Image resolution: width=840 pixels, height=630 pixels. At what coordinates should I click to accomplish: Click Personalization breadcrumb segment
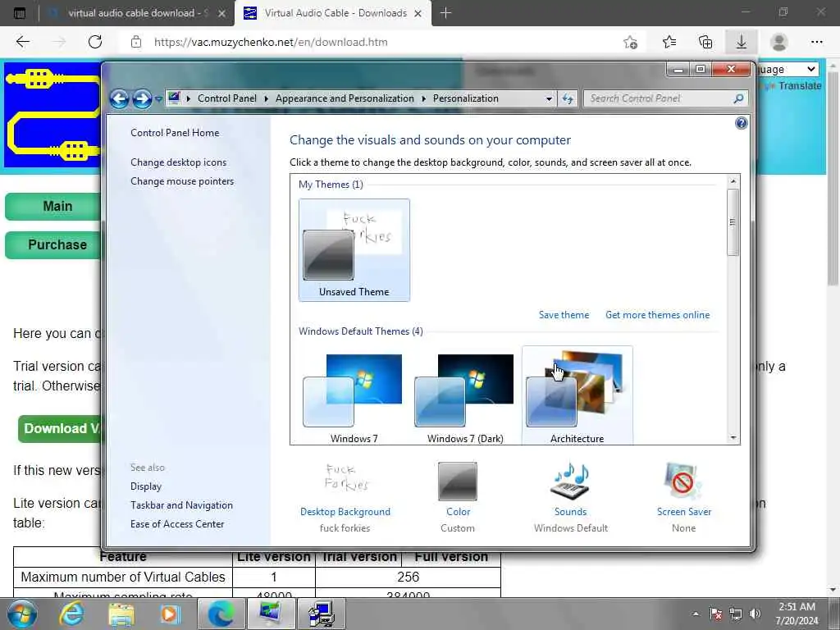466,98
